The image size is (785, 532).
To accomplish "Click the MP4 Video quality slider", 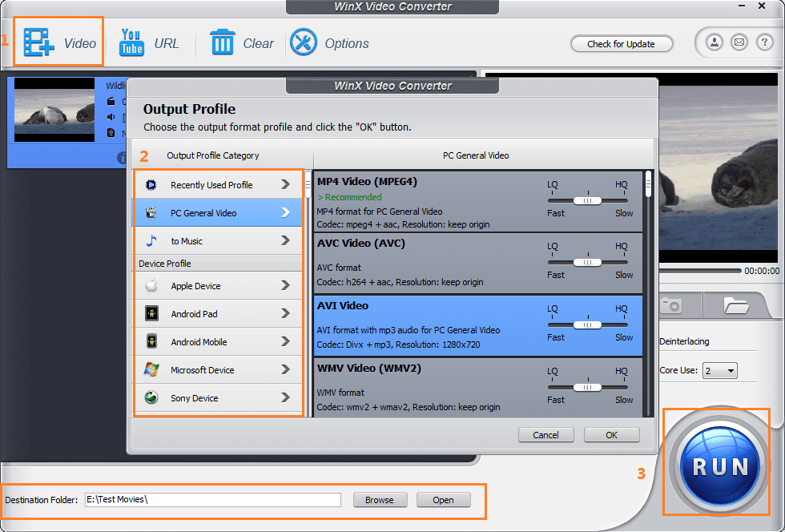I will [x=588, y=201].
